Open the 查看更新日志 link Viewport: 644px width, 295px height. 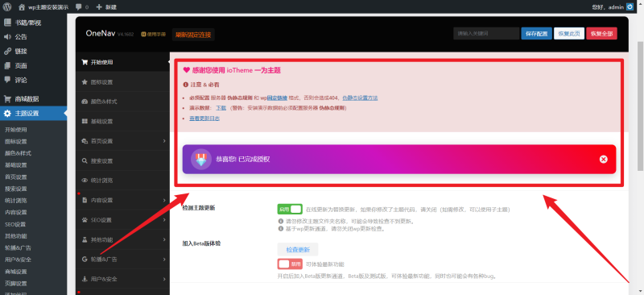pos(204,118)
